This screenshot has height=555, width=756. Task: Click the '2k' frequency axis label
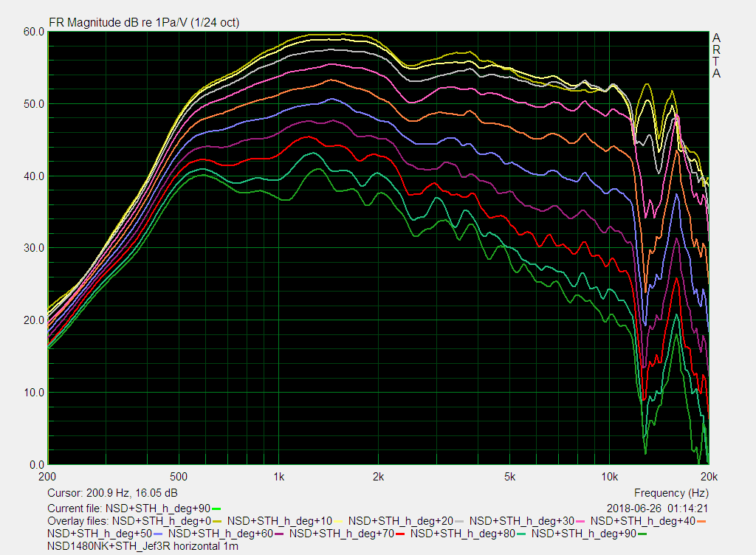(379, 477)
